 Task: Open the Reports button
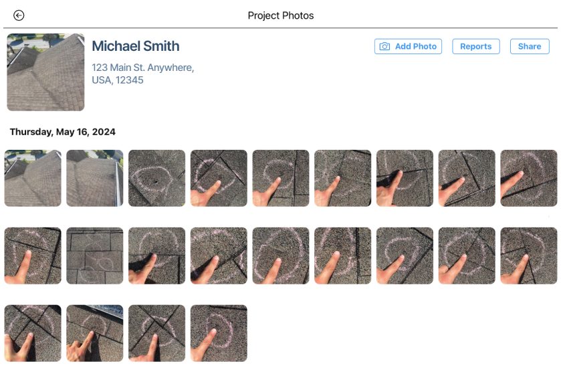(x=476, y=47)
